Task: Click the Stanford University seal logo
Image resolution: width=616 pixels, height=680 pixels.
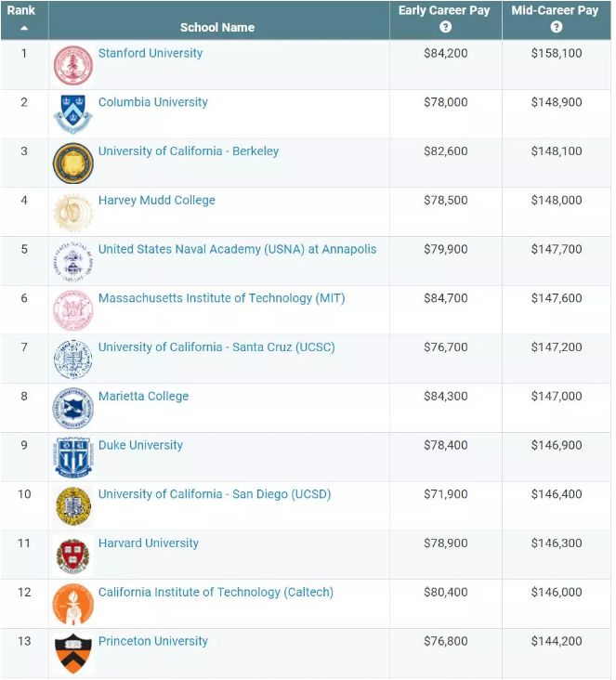Action: point(72,65)
